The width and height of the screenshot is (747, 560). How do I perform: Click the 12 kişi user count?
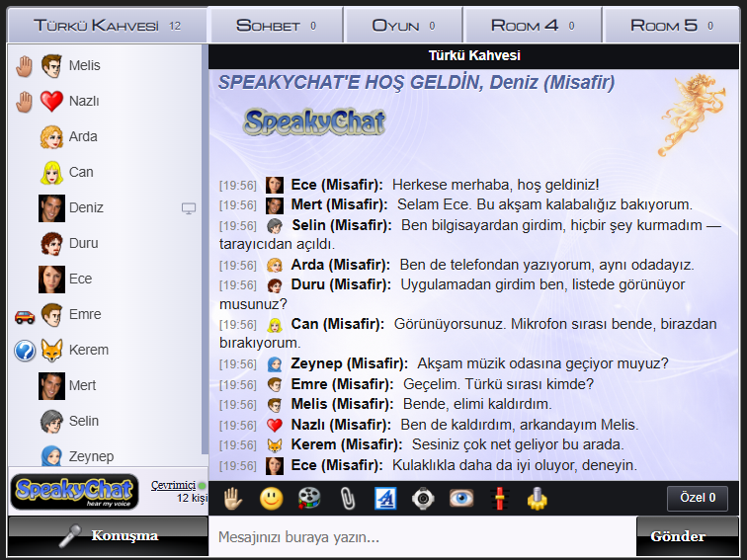coord(192,498)
